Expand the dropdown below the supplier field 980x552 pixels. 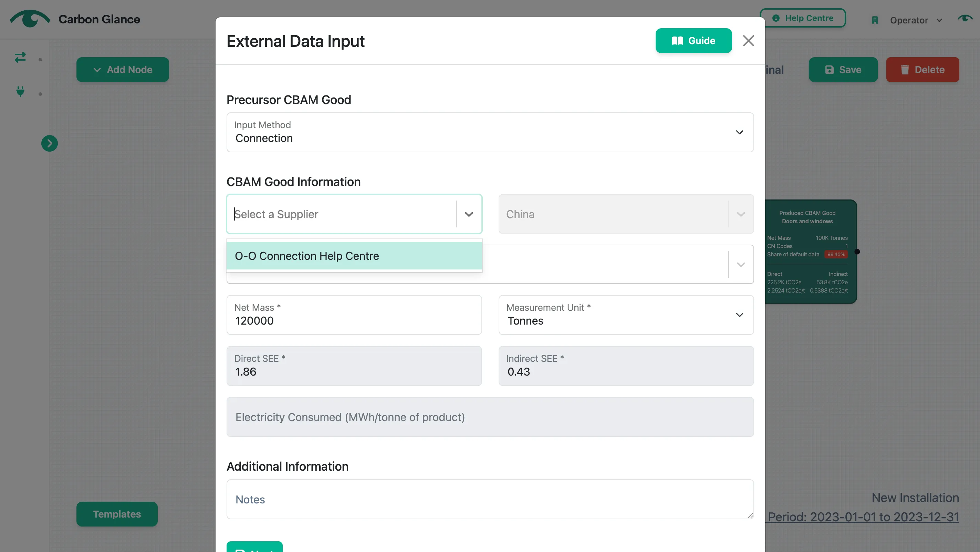tap(740, 265)
